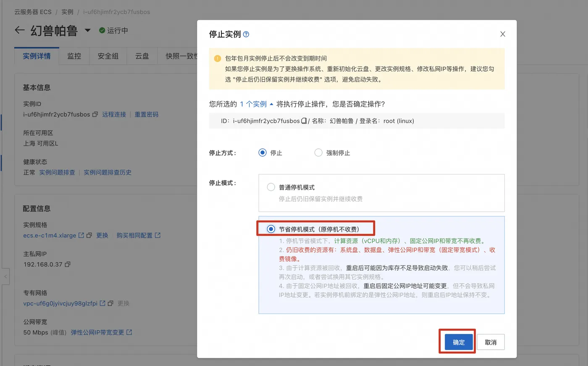The image size is (588, 366).
Task: Switch to the 实例详情 tab
Action: pyautogui.click(x=37, y=56)
